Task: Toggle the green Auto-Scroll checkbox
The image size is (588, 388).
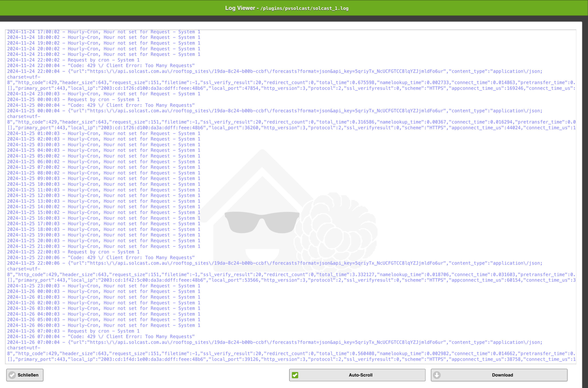Action: click(x=295, y=375)
